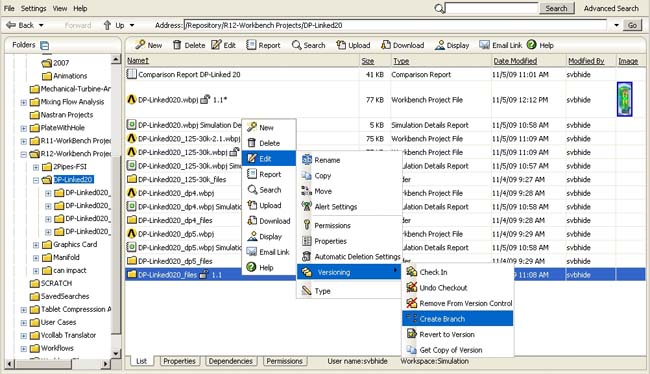Open the Address bar dropdown arrow
Image resolution: width=650 pixels, height=374 pixels.
tap(616, 25)
